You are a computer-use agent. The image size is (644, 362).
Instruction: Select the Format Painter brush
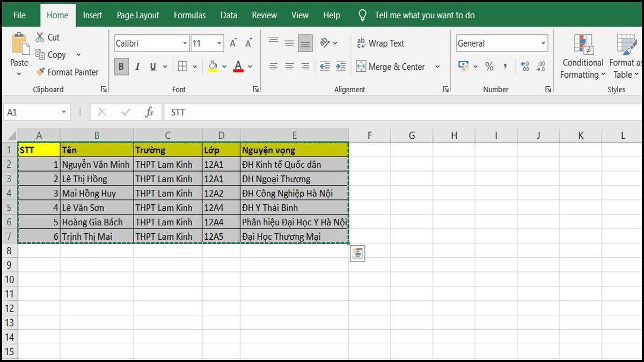pos(40,72)
